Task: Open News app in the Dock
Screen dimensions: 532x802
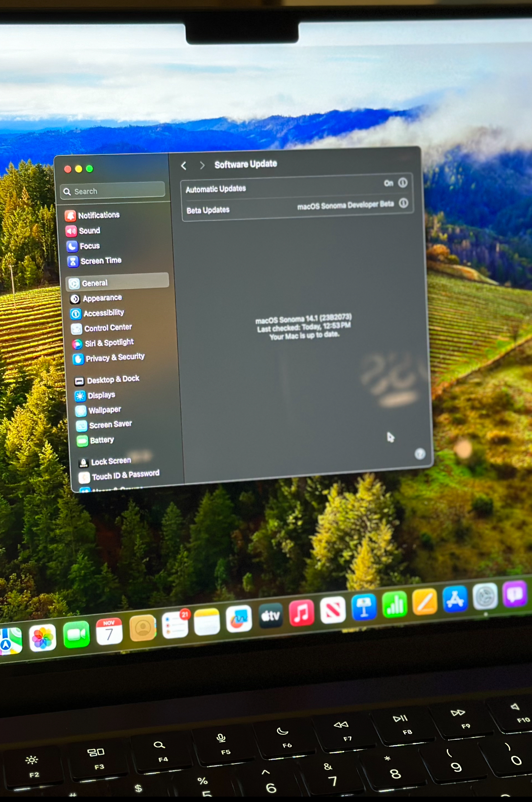Action: pos(333,610)
